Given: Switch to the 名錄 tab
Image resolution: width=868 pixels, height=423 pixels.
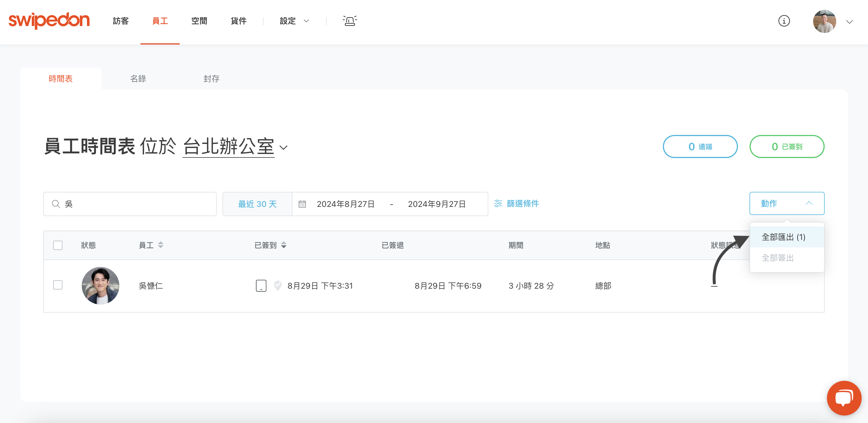Looking at the screenshot, I should tap(138, 79).
